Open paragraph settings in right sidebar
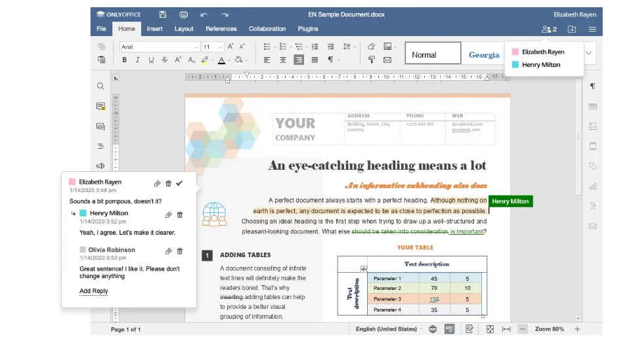 [x=593, y=86]
